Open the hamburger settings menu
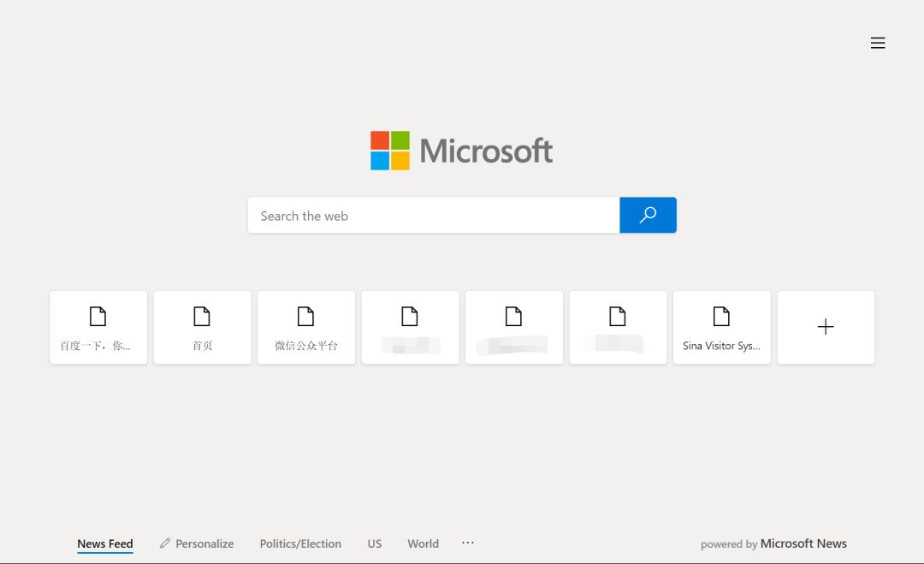The image size is (924, 564). (x=878, y=43)
